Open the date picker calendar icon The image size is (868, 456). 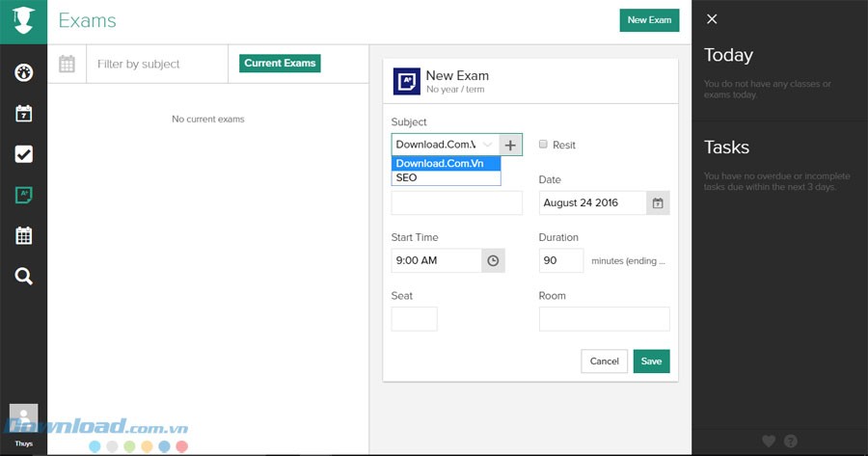pos(658,203)
